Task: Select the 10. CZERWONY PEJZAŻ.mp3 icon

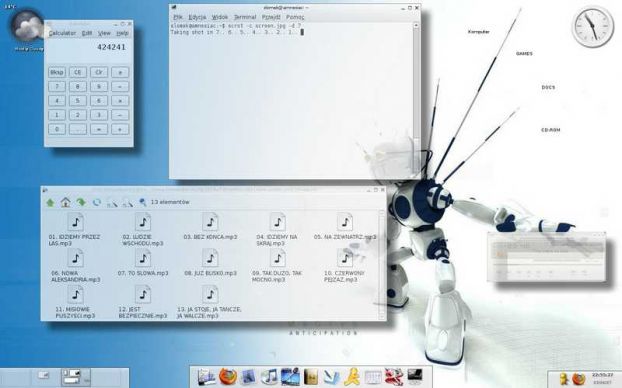Action: (345, 258)
